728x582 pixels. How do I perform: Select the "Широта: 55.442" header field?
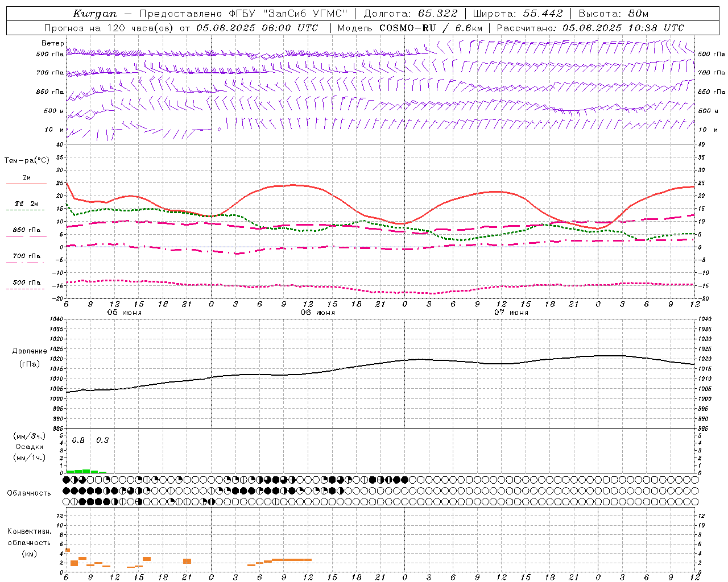[518, 14]
